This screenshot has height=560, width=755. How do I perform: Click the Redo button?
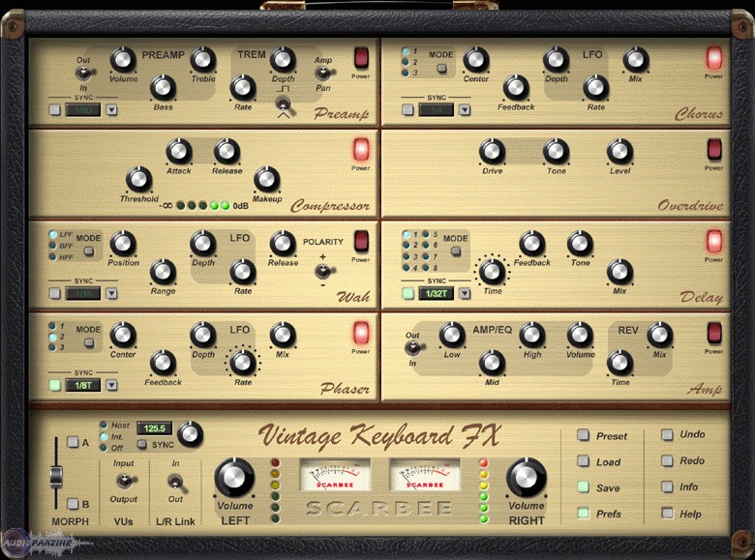click(x=667, y=461)
